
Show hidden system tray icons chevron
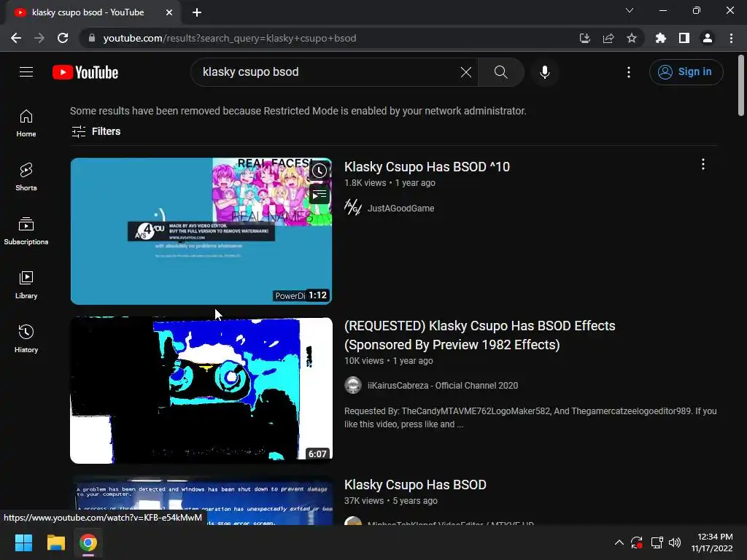point(619,542)
